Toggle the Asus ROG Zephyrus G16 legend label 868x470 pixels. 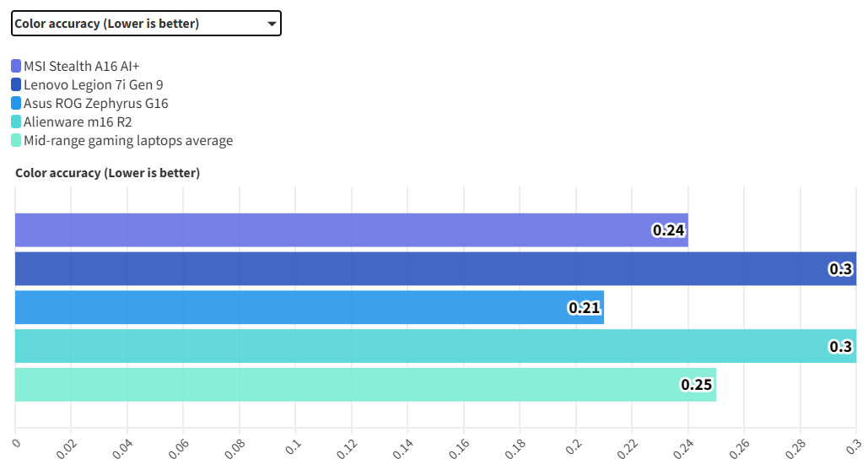click(x=95, y=103)
